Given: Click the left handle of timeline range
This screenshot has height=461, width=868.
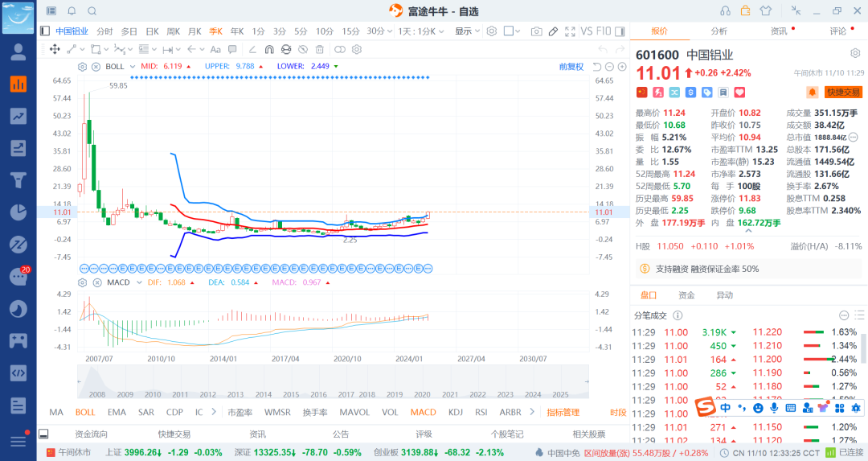Looking at the screenshot, I should pyautogui.click(x=79, y=381).
